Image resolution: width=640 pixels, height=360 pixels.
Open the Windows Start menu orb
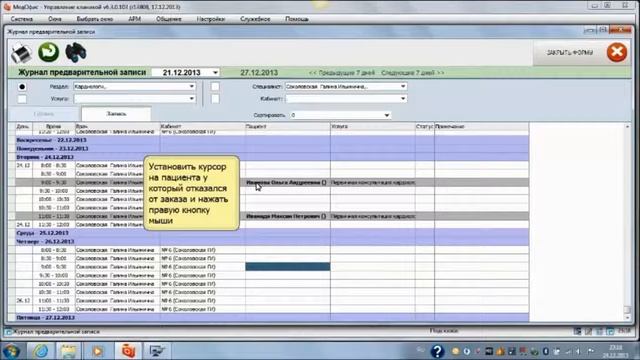pos(11,351)
